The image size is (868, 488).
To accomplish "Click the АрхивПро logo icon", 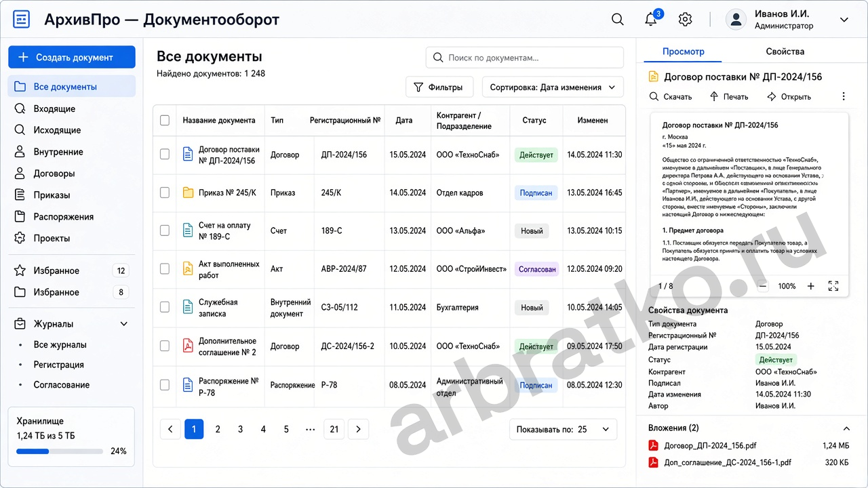I will coord(21,20).
